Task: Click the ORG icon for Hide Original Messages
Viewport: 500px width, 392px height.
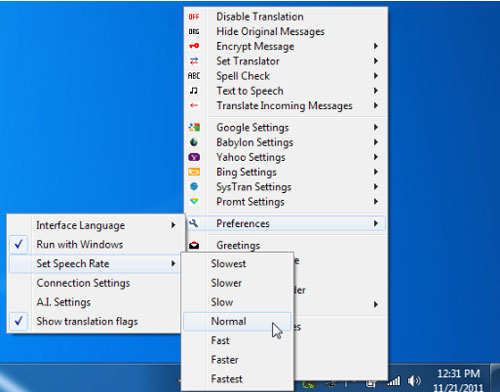Action: point(194,31)
